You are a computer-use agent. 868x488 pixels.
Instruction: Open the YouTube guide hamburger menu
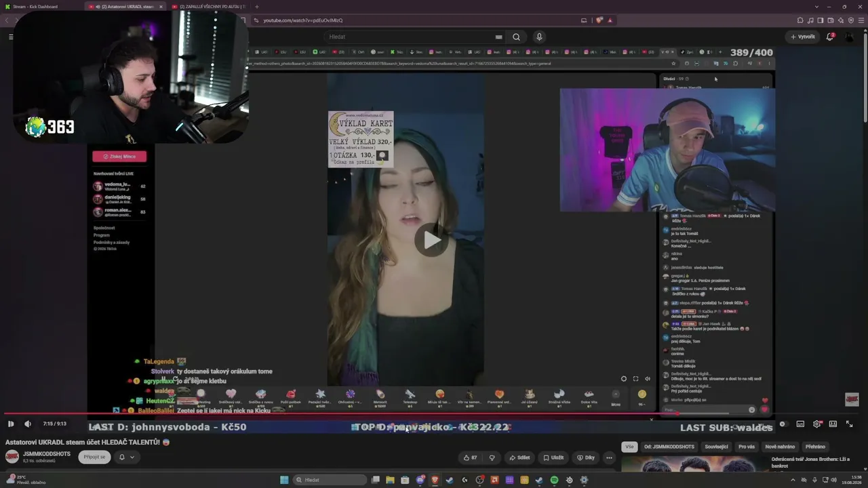pos(11,37)
